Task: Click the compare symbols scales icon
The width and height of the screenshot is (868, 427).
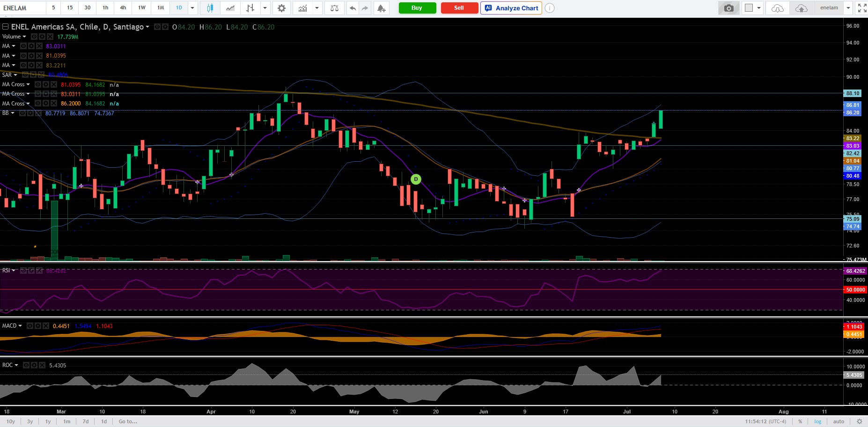Action: (334, 8)
